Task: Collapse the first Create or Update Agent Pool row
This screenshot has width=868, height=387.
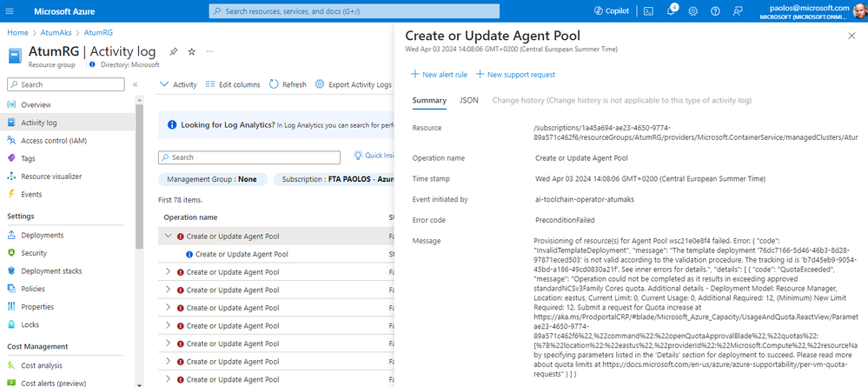Action: pos(169,237)
